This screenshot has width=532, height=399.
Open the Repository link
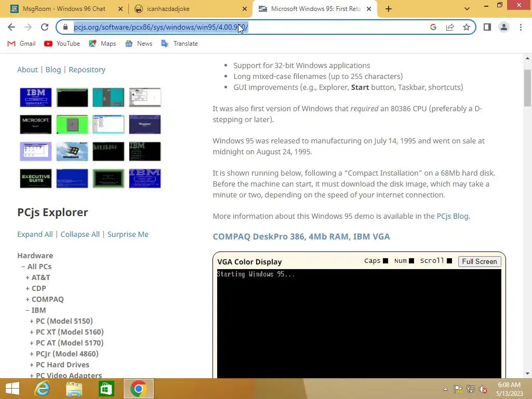87,70
